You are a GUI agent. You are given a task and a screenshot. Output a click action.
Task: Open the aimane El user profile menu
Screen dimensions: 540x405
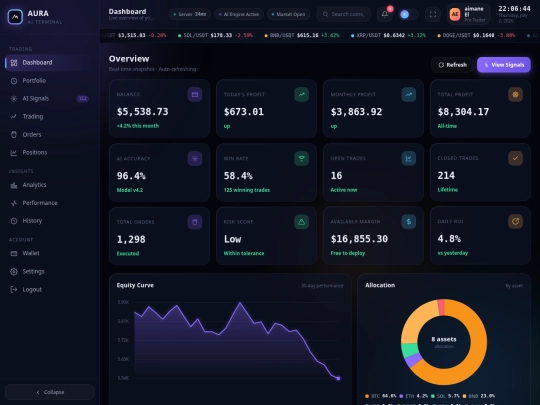[468, 14]
